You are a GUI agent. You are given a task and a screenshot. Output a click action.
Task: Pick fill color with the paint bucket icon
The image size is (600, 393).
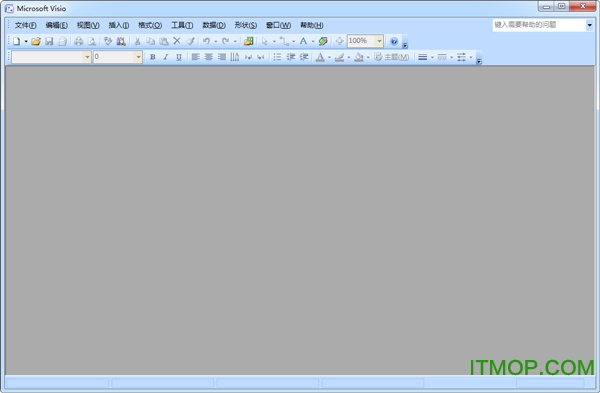point(359,57)
